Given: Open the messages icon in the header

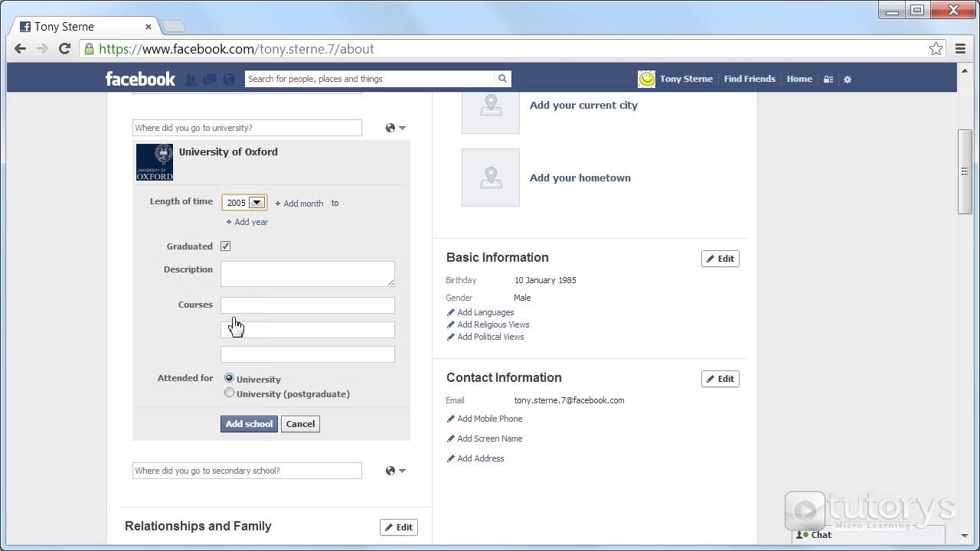Looking at the screenshot, I should tap(209, 79).
